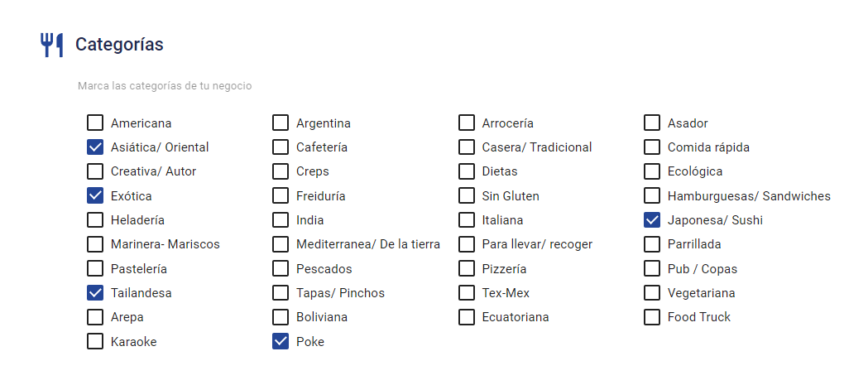
Task: Tick the Arrocería checkbox
Action: point(467,123)
